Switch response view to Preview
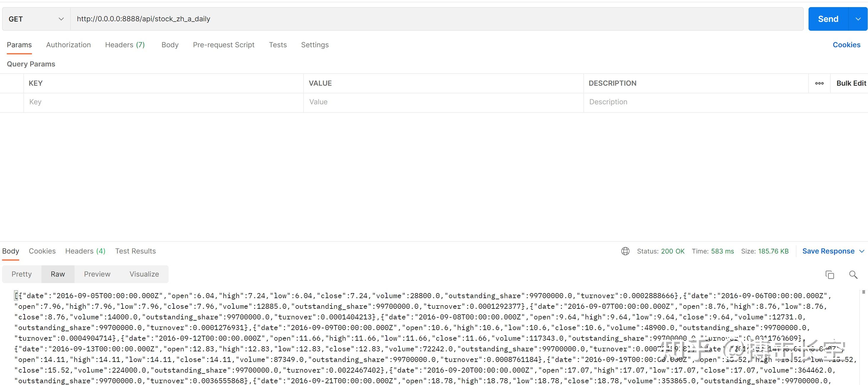The height and width of the screenshot is (385, 868). (x=97, y=274)
